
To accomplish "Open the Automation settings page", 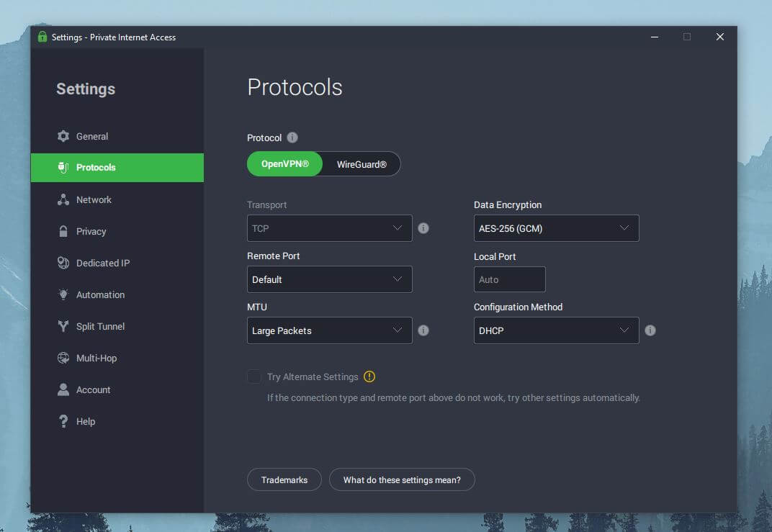I will pos(117,294).
